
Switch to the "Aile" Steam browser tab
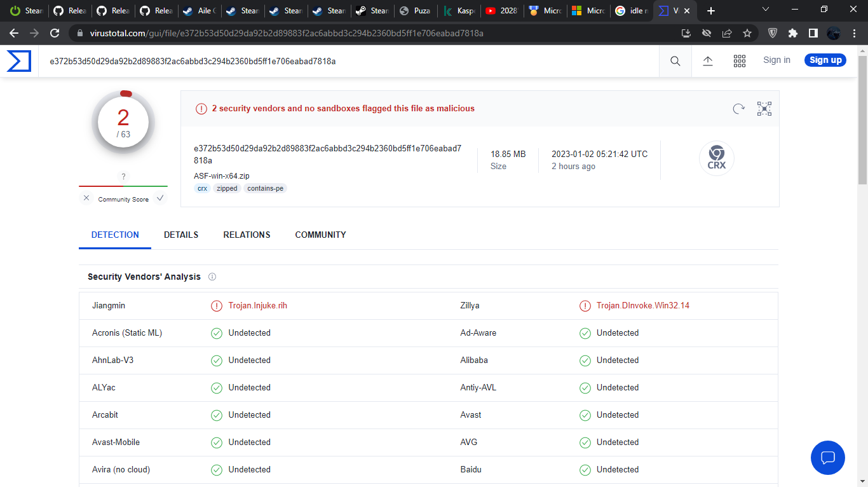[198, 11]
